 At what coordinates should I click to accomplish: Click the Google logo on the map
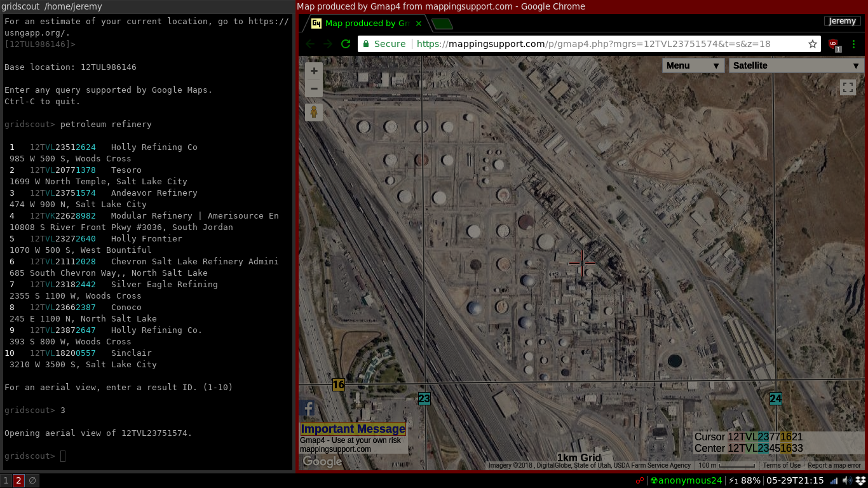click(322, 461)
